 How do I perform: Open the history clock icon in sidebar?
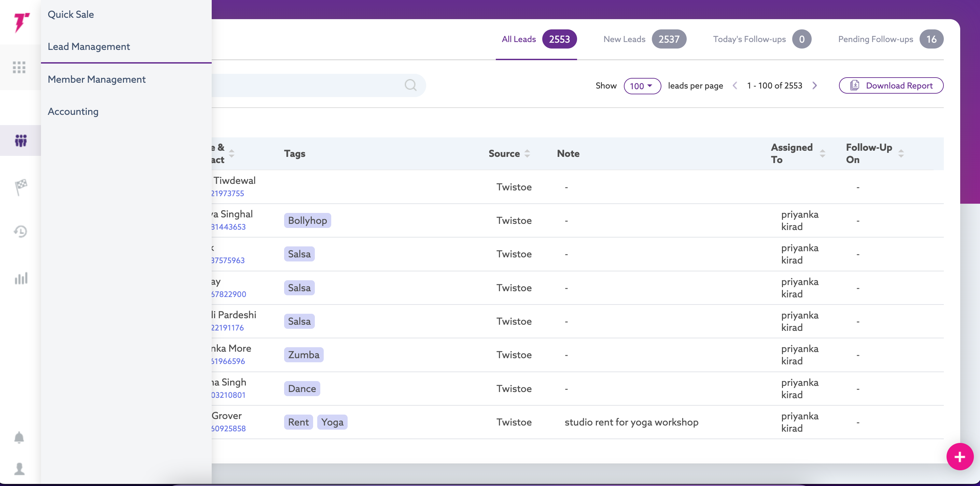point(20,231)
